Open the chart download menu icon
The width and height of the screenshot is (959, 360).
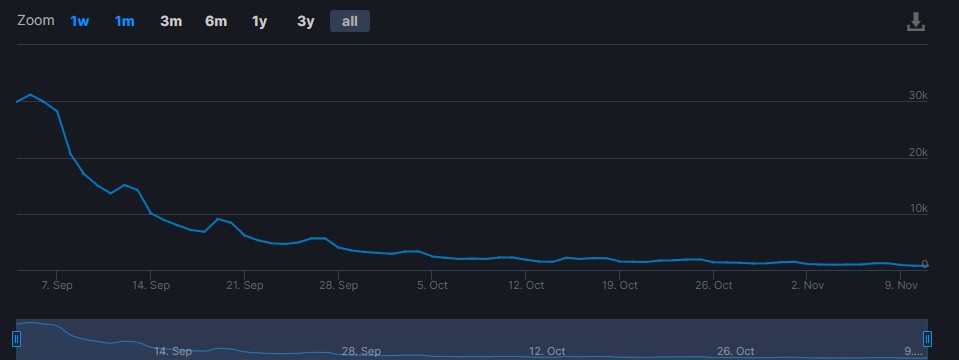click(916, 22)
